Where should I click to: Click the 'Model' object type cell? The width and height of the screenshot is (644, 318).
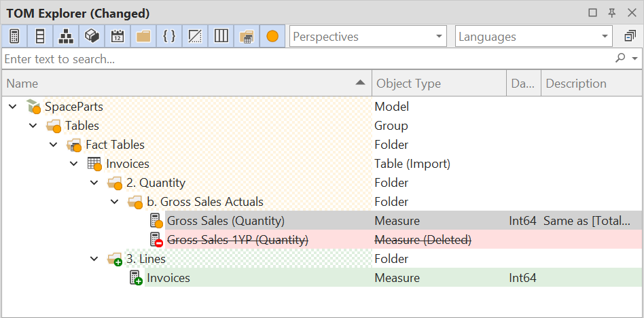(392, 107)
